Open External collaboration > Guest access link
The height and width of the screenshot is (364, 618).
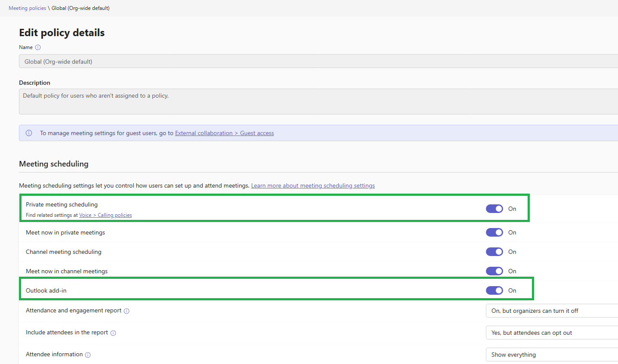(224, 133)
